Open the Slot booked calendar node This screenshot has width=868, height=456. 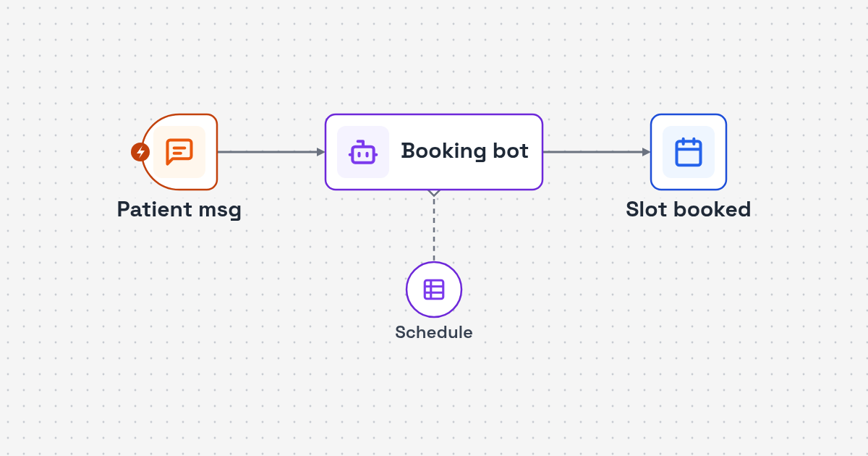click(x=689, y=152)
